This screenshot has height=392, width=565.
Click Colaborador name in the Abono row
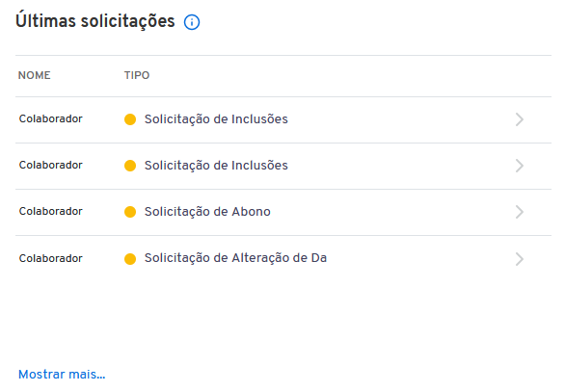(x=51, y=211)
